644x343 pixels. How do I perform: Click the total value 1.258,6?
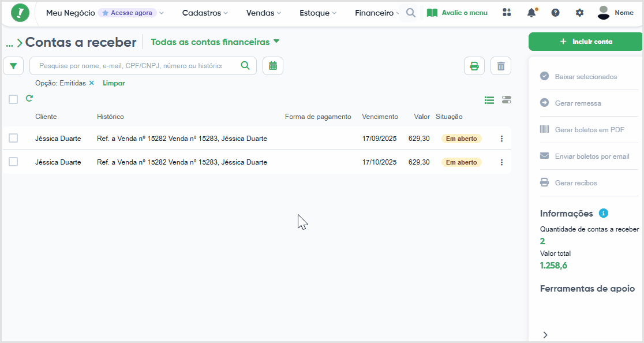553,266
